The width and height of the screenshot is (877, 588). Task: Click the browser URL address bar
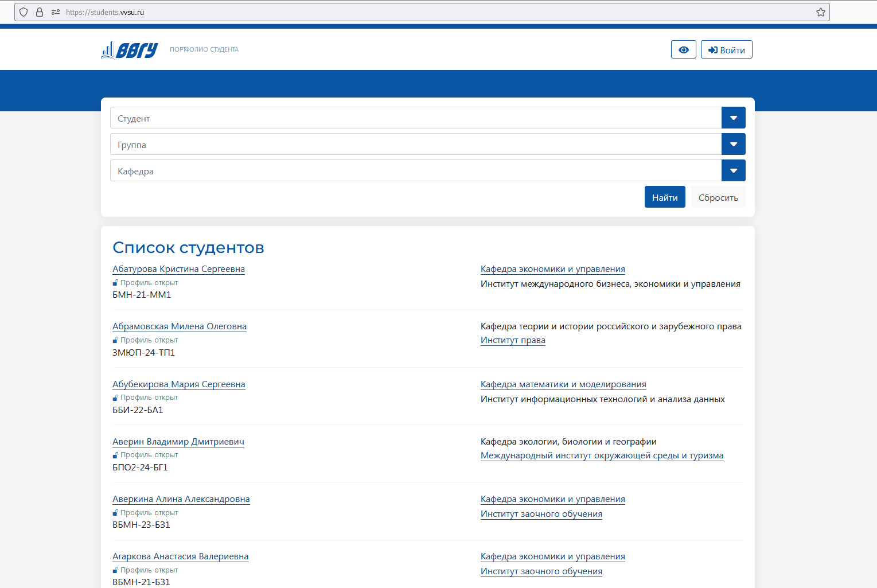click(x=436, y=12)
